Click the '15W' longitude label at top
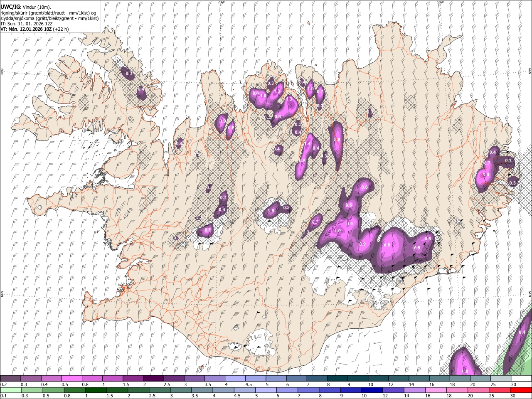The image size is (532, 399). coord(440,2)
